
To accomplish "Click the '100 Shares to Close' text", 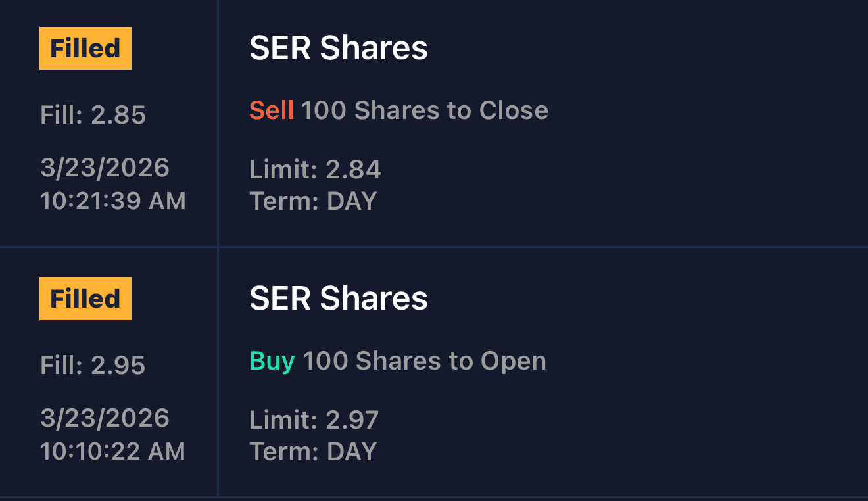I will (425, 110).
